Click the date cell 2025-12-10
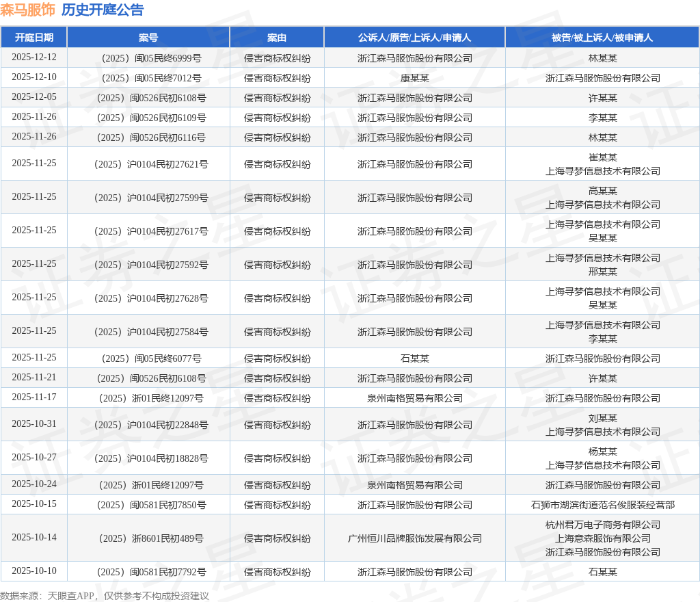The image size is (700, 602). (x=34, y=77)
